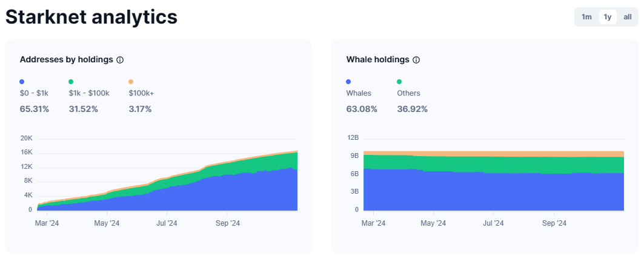
Task: Click the blue $0 - $1k legend dot
Action: coord(22,82)
